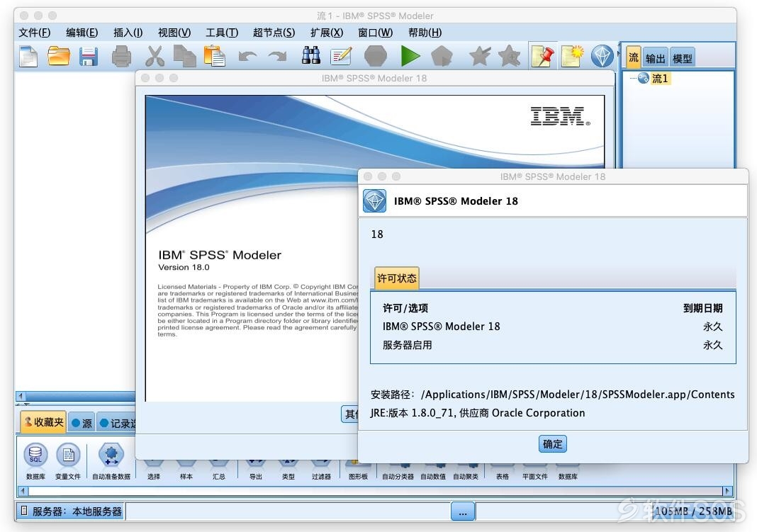
Task: Click the ellipsis button in the status bar
Action: click(x=463, y=511)
